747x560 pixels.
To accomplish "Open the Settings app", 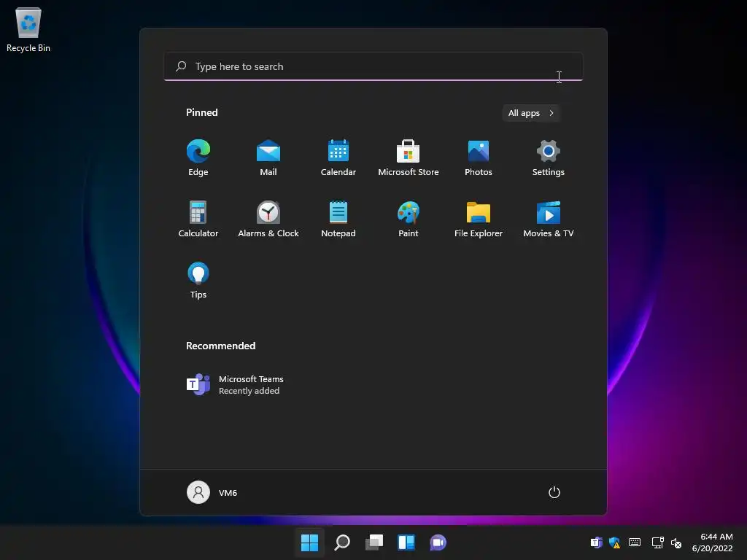I will [549, 157].
